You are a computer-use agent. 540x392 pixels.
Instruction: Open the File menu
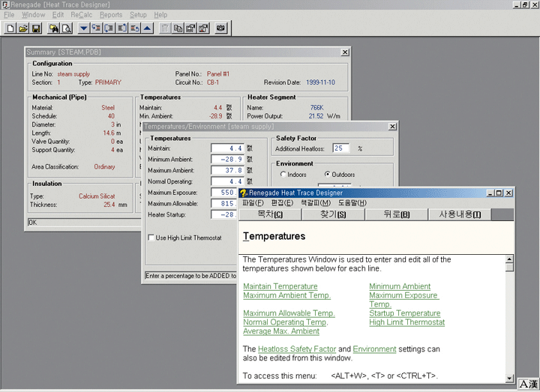coord(9,15)
